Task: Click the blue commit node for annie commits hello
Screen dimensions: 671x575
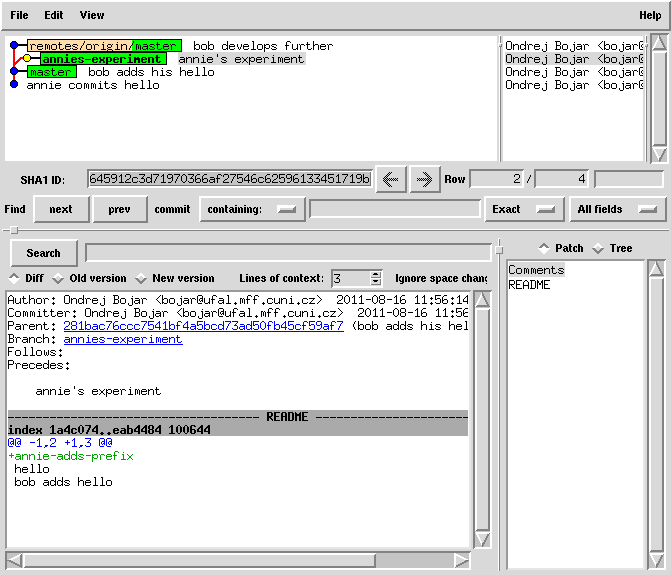Action: click(14, 85)
